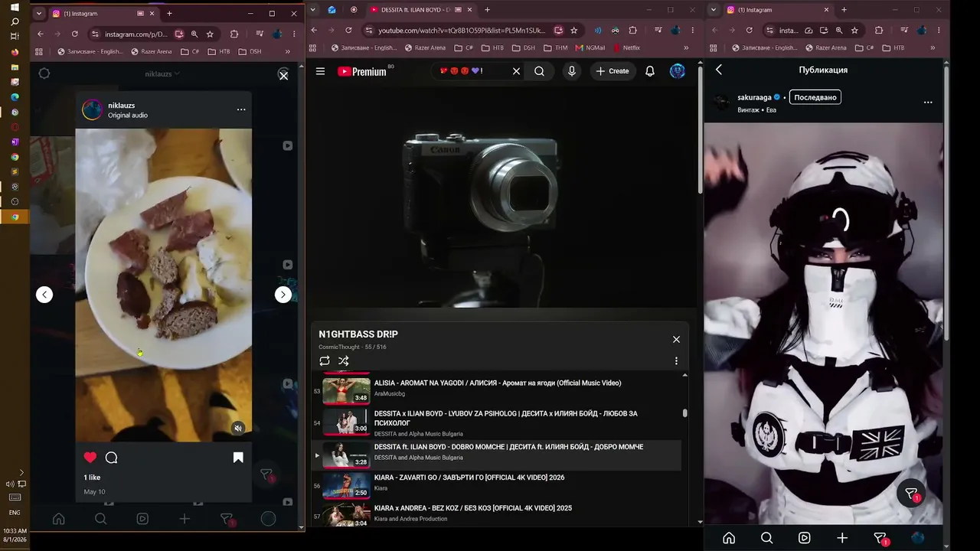Image resolution: width=980 pixels, height=551 pixels.
Task: Open the THM bookmarks folder in the YouTube window
Action: [x=556, y=47]
